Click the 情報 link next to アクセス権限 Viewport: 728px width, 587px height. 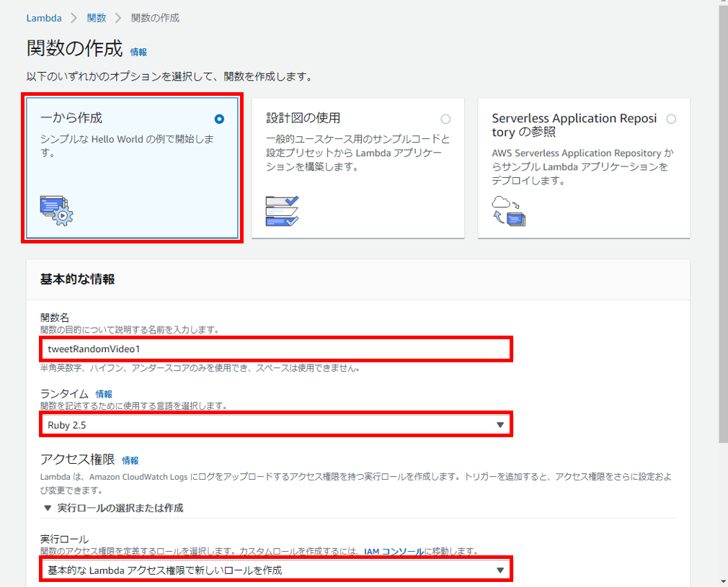click(130, 460)
